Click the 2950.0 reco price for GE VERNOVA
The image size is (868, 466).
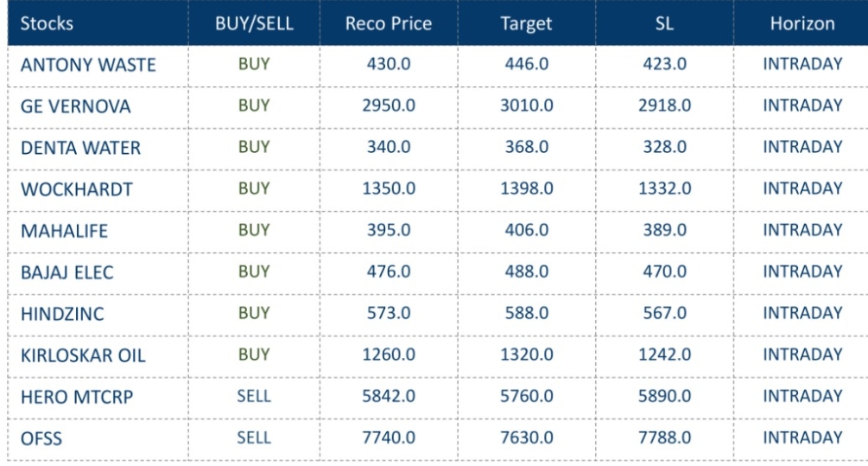387,105
